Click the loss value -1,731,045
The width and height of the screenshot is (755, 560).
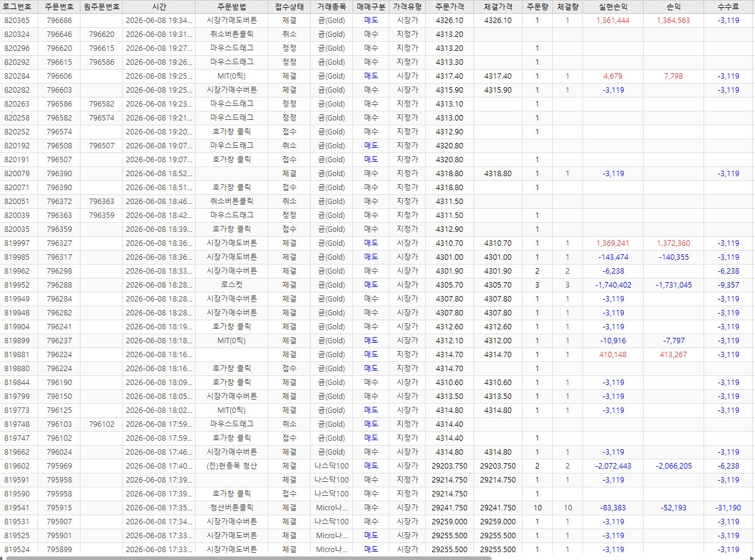click(x=673, y=285)
